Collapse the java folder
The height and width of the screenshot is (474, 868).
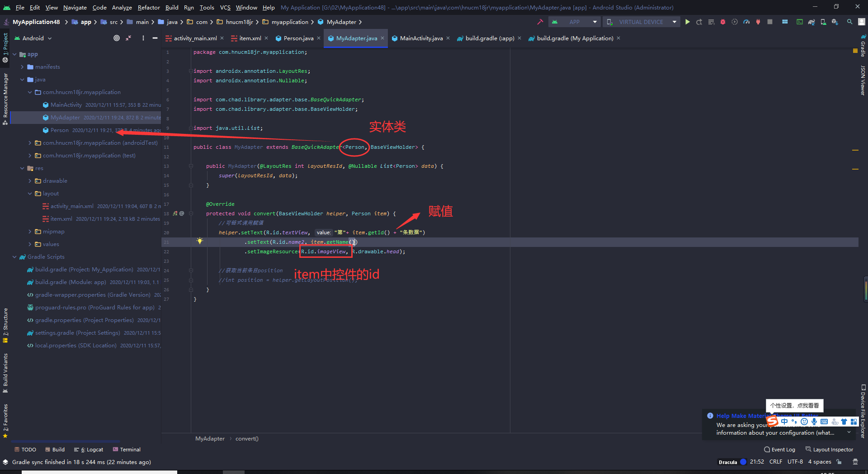point(22,79)
